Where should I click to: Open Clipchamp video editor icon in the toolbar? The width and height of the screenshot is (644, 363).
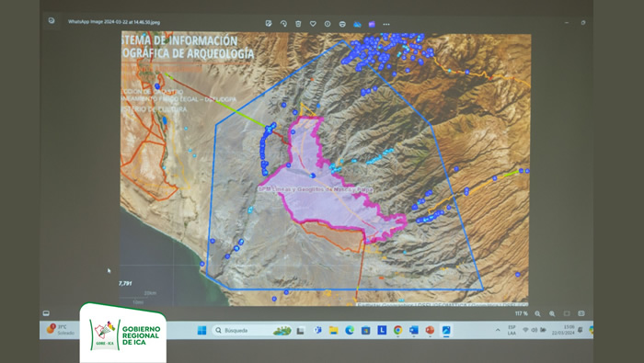(x=372, y=24)
